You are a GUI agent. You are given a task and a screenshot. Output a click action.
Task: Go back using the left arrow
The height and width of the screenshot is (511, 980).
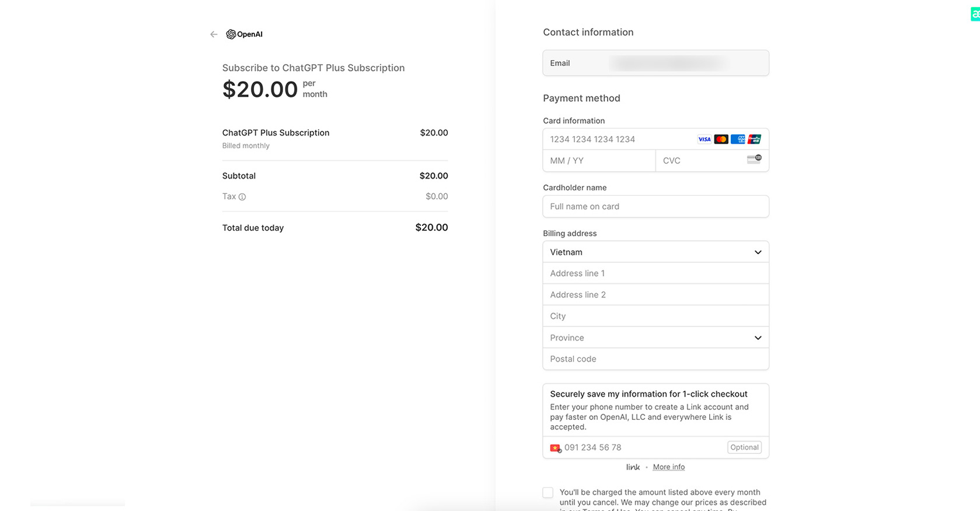tap(214, 34)
